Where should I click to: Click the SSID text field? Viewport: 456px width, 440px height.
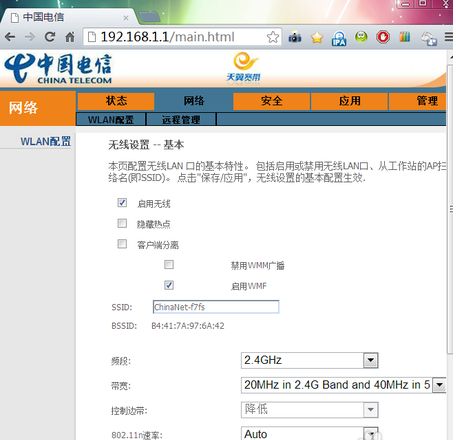(x=216, y=307)
